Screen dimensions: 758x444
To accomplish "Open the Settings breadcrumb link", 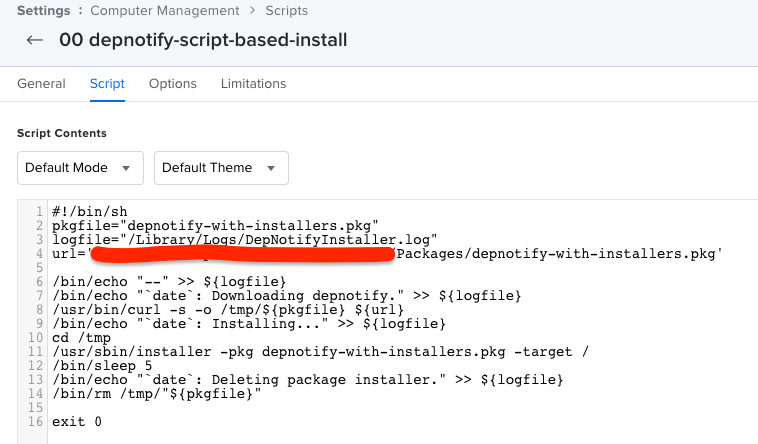I will 44,11.
